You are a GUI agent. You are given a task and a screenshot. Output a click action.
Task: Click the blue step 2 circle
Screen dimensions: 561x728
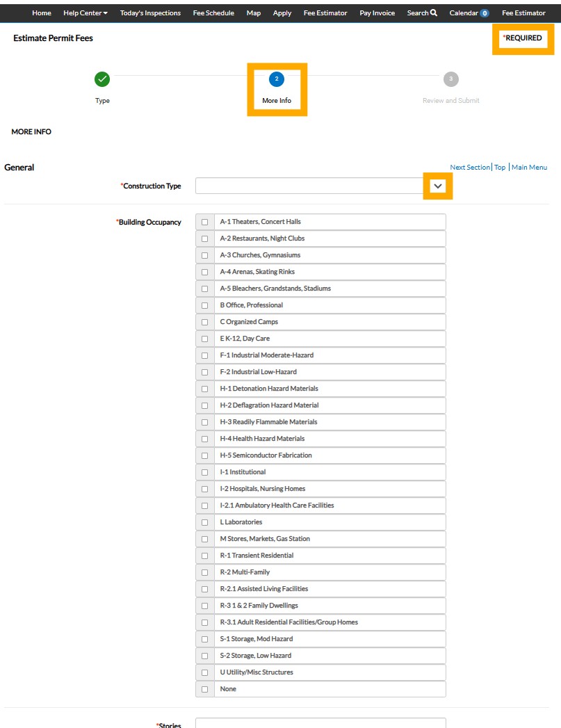(x=276, y=79)
